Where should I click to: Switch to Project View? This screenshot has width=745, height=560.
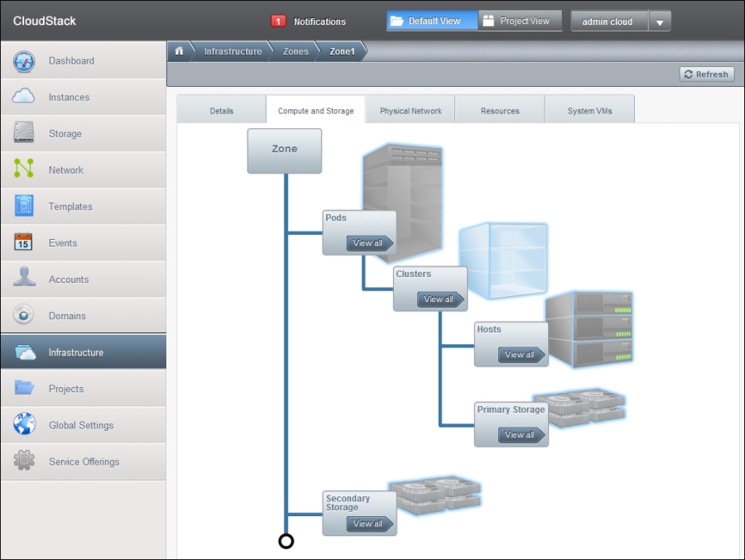click(x=520, y=22)
